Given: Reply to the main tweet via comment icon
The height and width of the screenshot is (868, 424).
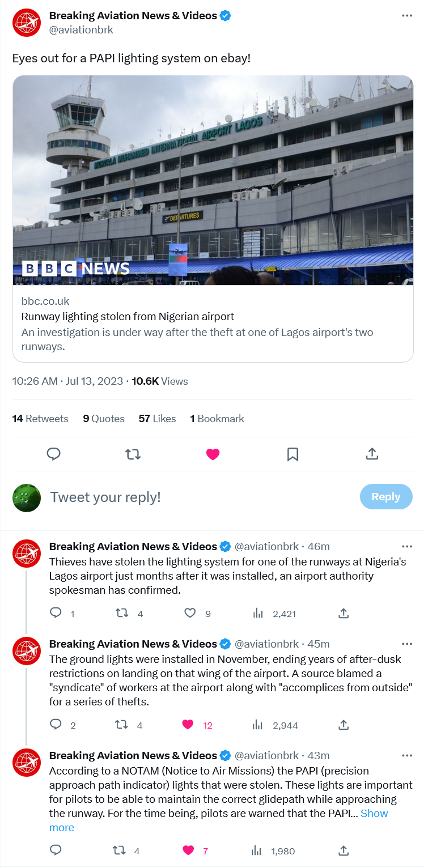Looking at the screenshot, I should click(53, 454).
